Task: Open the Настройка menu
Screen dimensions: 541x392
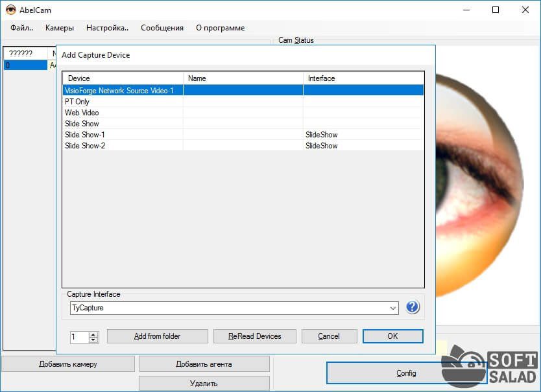Action: point(107,28)
